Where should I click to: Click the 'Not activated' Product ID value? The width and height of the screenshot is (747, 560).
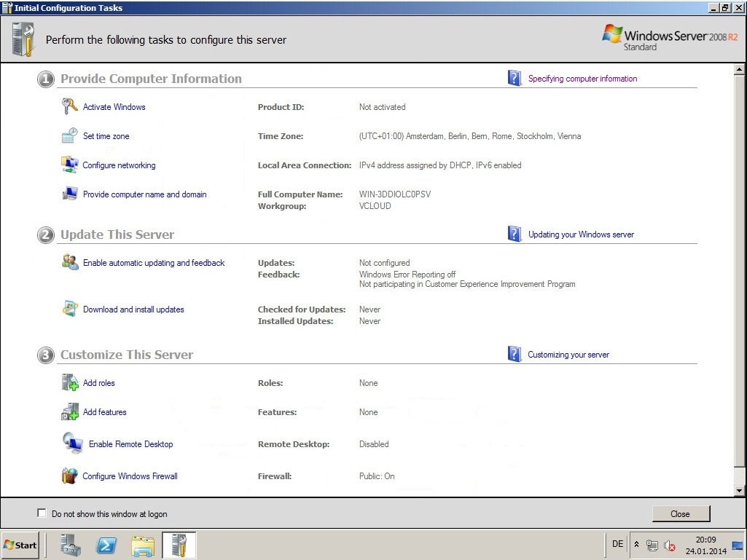383,106
